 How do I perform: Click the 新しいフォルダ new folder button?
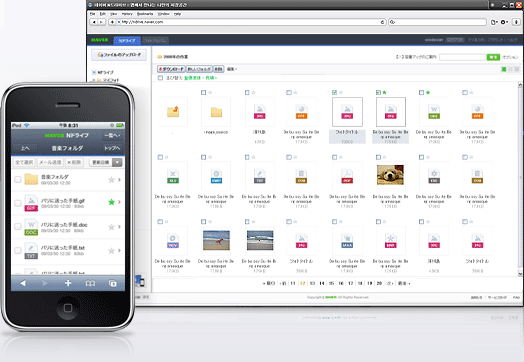tap(199, 69)
